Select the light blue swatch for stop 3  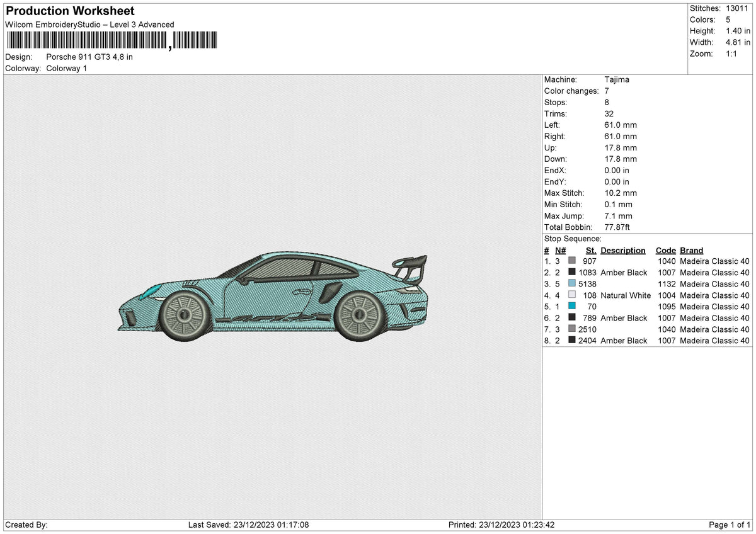point(571,284)
